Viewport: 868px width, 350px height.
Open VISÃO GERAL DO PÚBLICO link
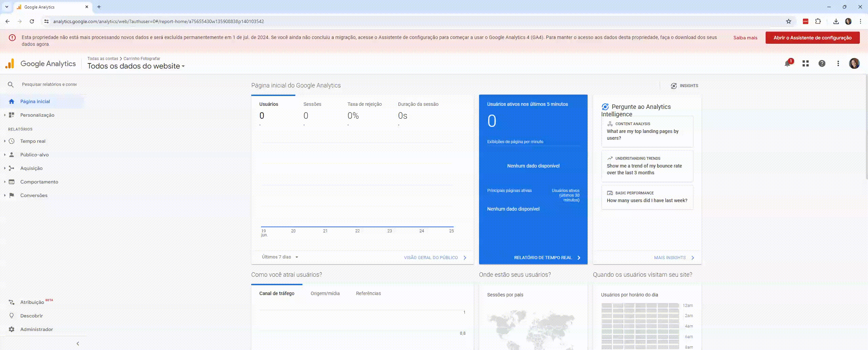[435, 258]
